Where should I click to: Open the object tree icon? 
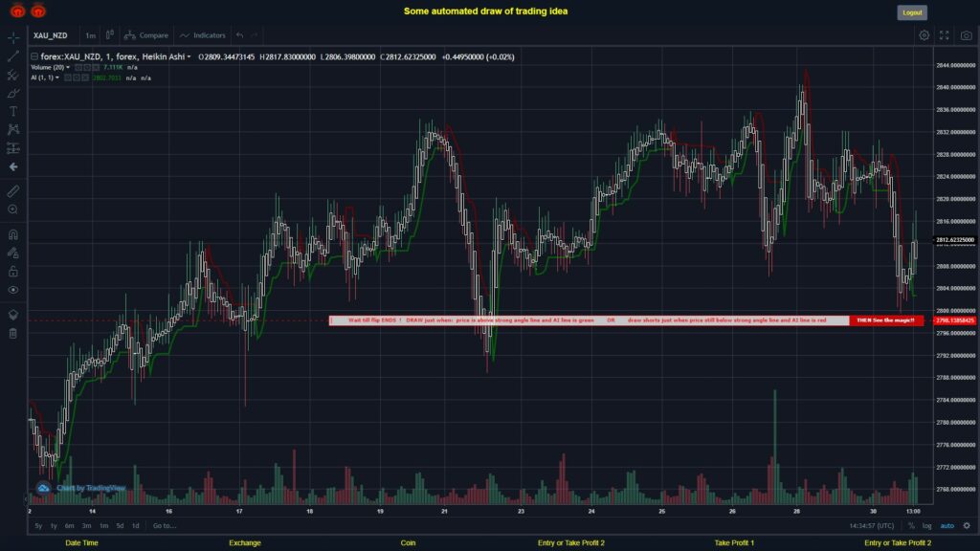[x=13, y=314]
